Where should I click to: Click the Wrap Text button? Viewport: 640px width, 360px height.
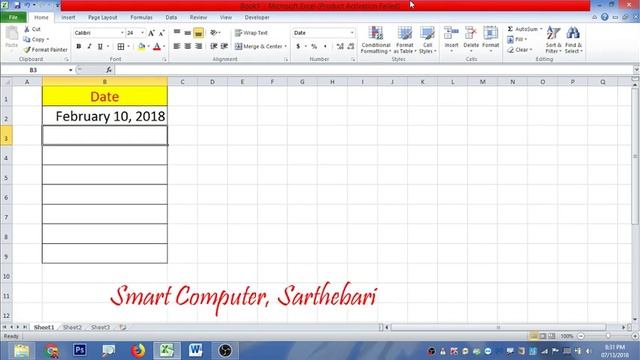click(x=251, y=33)
